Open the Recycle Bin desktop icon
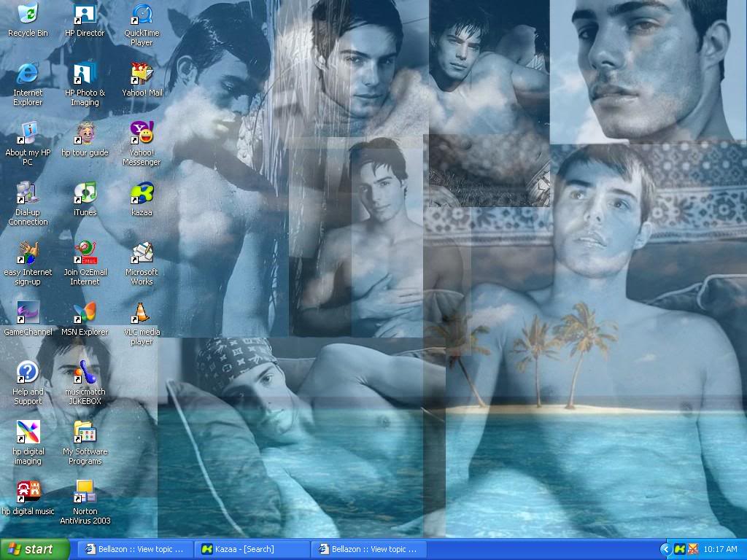 [28, 15]
